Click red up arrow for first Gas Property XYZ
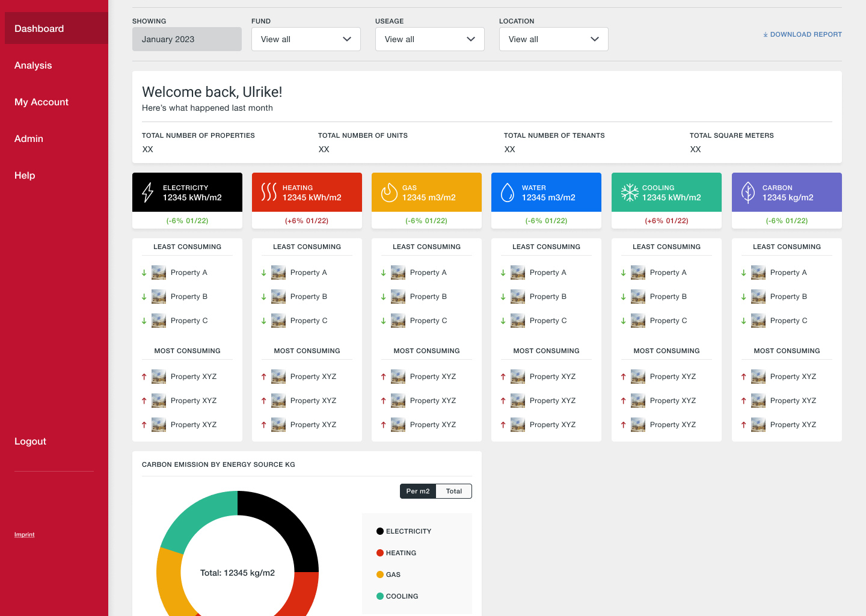The image size is (866, 616). [383, 377]
